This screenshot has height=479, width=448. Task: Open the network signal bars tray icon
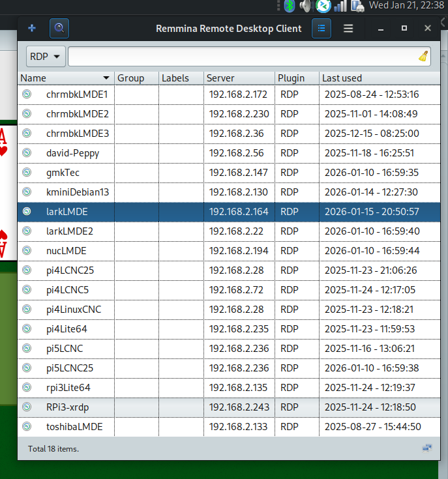pyautogui.click(x=340, y=7)
